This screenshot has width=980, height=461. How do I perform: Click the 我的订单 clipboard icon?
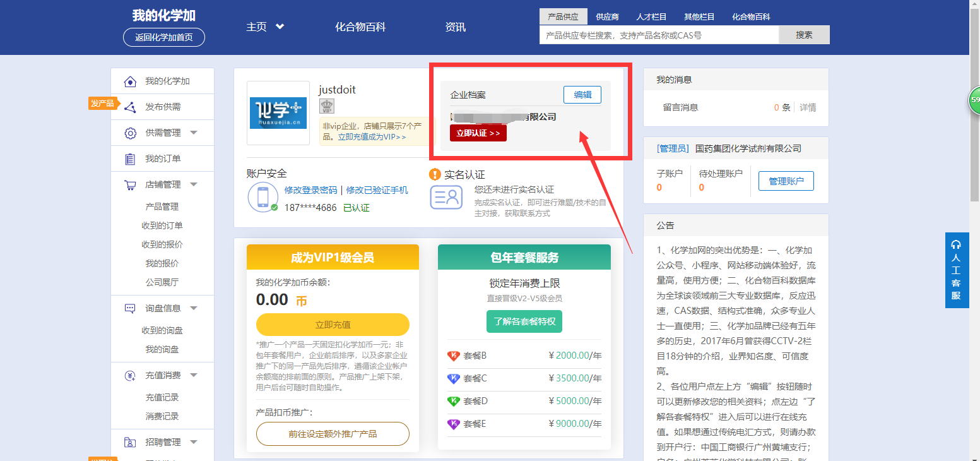click(130, 159)
